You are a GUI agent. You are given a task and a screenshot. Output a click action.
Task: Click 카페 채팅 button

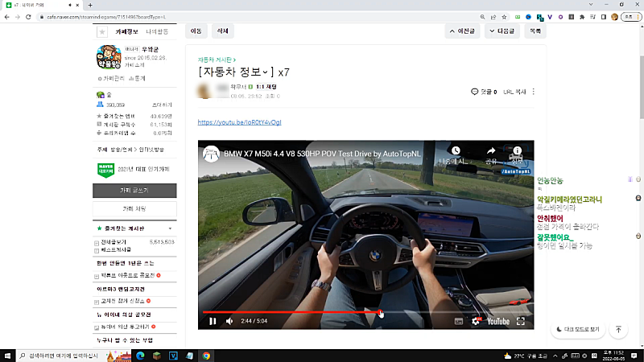[x=134, y=209]
